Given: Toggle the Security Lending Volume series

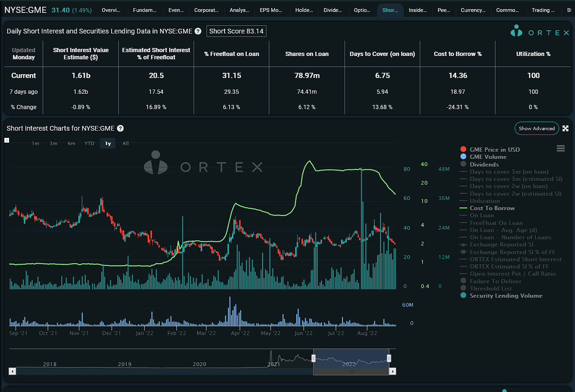Looking at the screenshot, I should (x=506, y=295).
